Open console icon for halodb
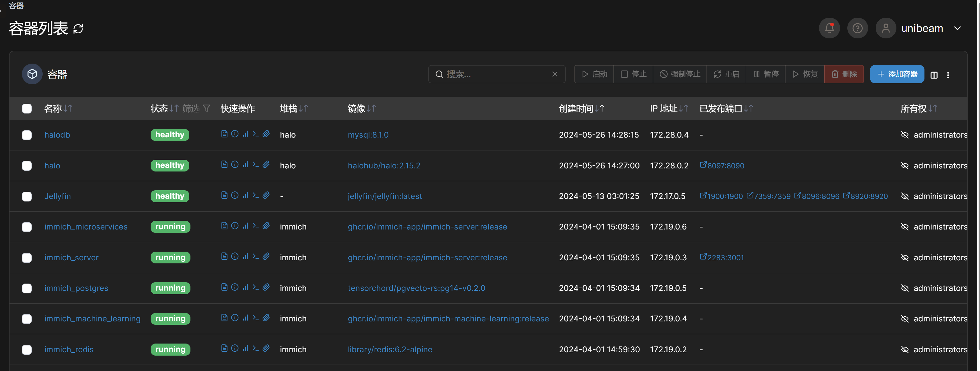980x371 pixels. coord(256,134)
